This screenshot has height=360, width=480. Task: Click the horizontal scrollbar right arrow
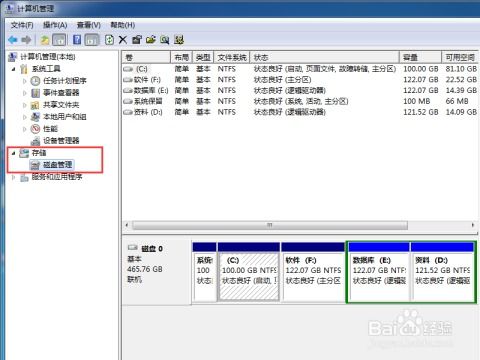[x=473, y=225]
